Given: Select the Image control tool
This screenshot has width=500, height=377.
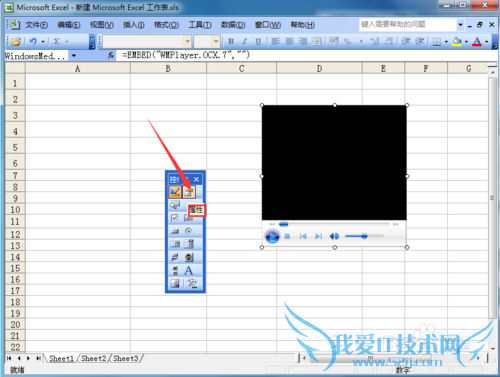Looking at the screenshot, I should coord(175,283).
